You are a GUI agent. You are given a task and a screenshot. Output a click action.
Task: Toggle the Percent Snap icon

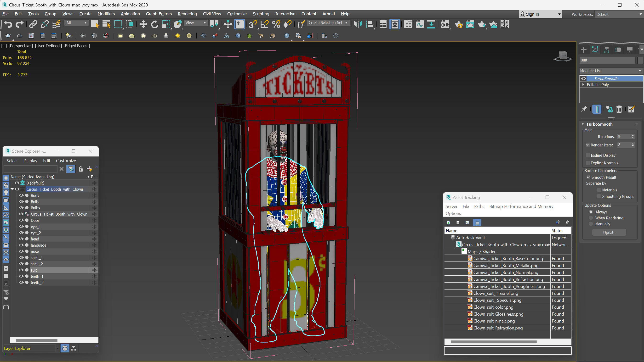pyautogui.click(x=276, y=24)
